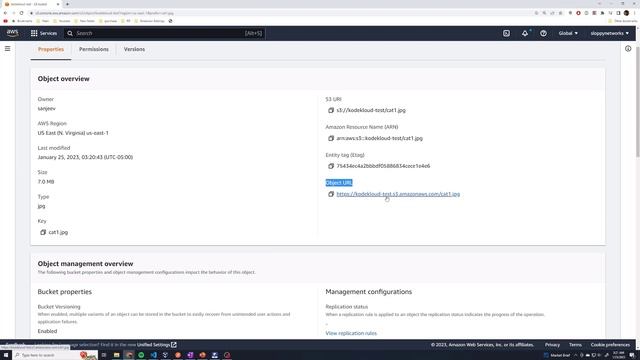Click the highlighted Object URL label

[339, 183]
